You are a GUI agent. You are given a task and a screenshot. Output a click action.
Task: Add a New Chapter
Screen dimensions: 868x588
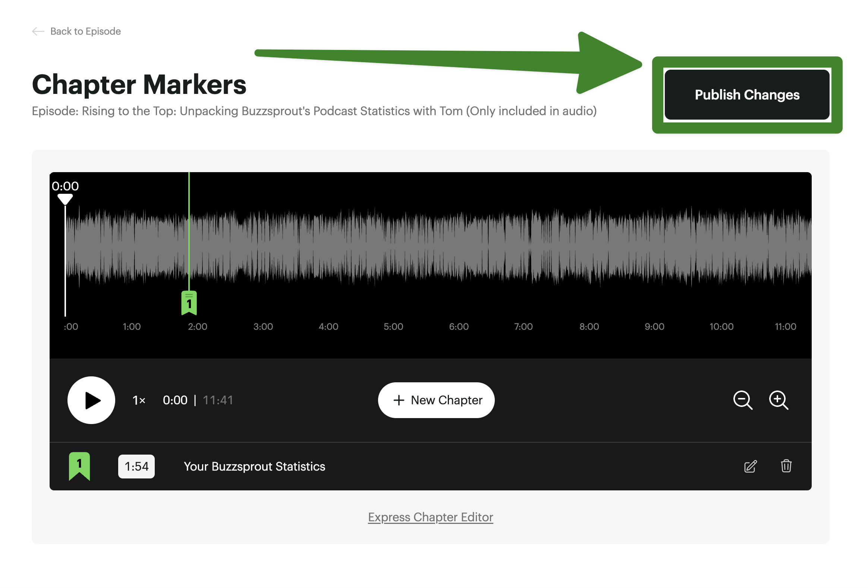[436, 400]
